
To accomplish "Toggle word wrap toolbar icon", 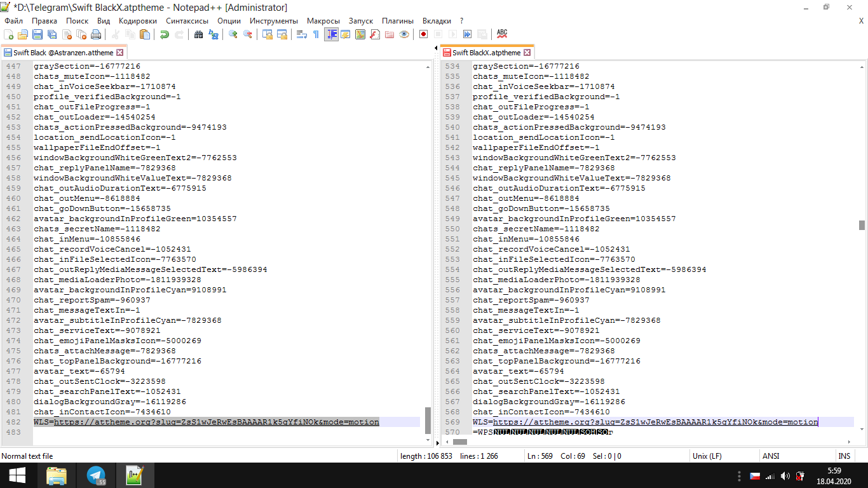I will [302, 34].
